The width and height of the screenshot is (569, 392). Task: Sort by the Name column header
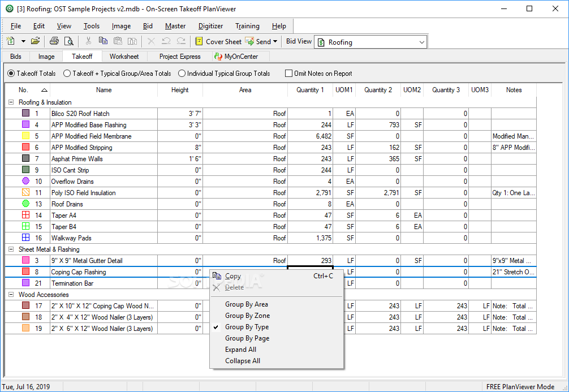click(104, 89)
